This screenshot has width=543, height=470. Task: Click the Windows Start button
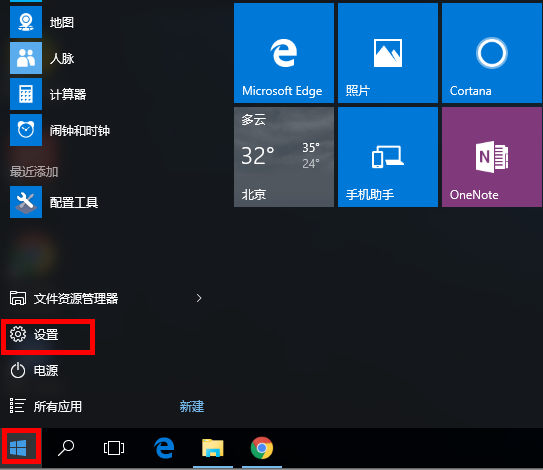pos(21,448)
